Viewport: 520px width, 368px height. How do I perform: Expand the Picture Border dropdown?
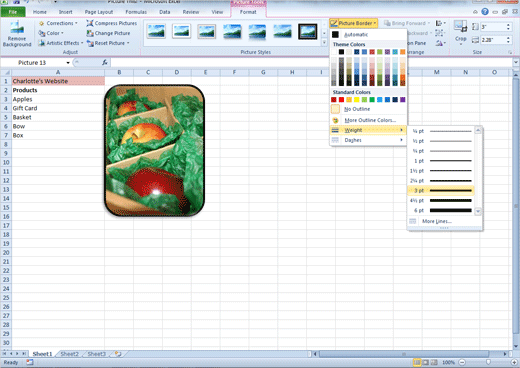click(353, 23)
